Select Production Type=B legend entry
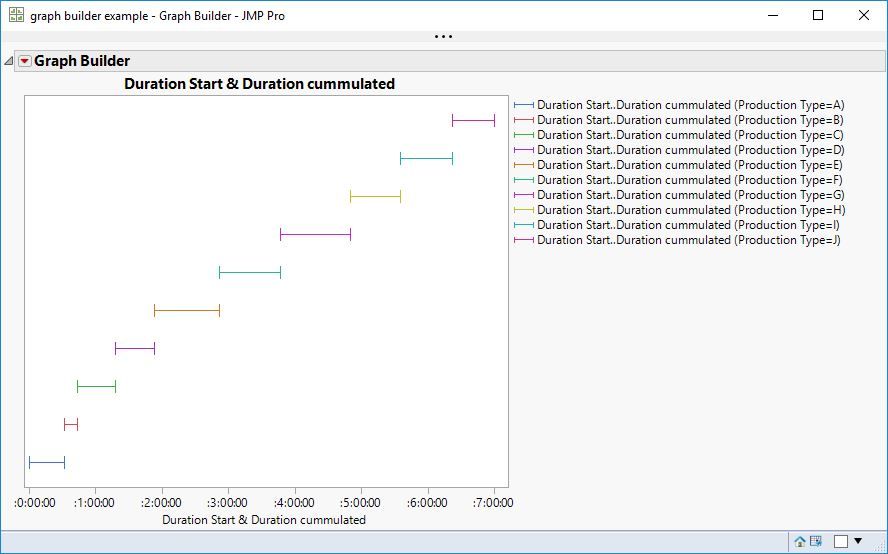 coord(679,120)
